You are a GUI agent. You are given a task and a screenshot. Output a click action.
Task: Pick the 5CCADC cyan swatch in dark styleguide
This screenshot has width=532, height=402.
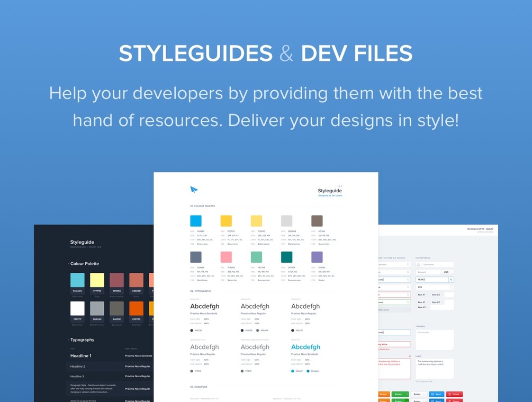pyautogui.click(x=77, y=280)
